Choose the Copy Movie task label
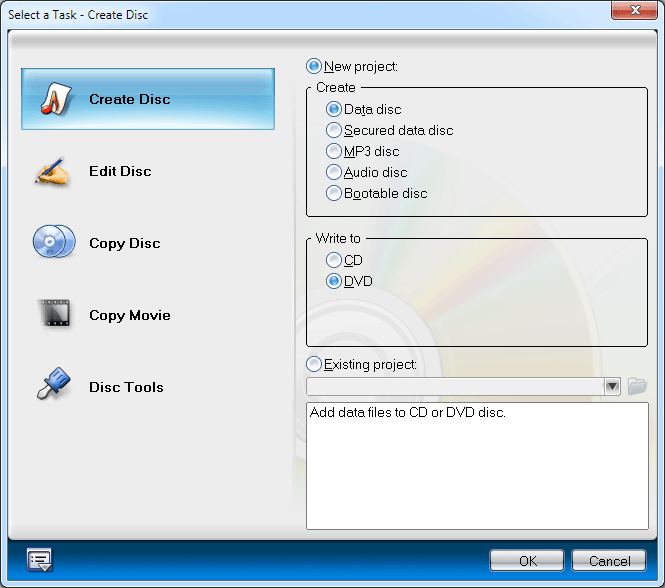The image size is (665, 588). click(x=130, y=316)
